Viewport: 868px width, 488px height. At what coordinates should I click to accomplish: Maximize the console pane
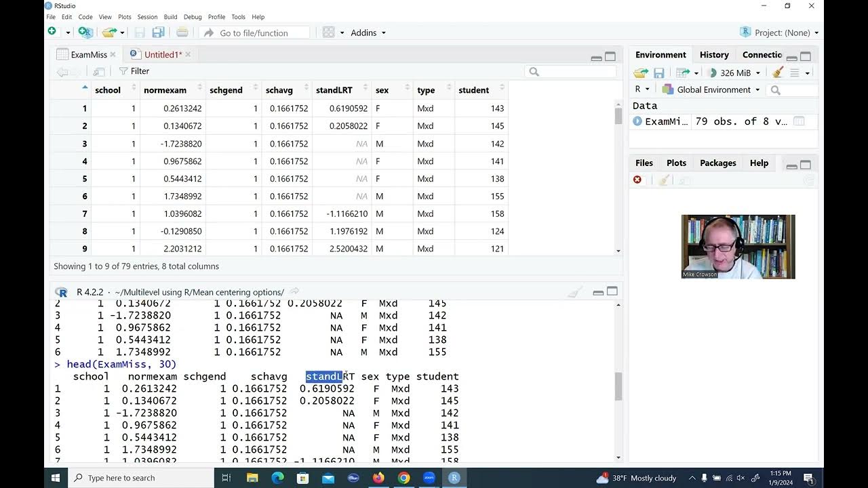(x=612, y=291)
